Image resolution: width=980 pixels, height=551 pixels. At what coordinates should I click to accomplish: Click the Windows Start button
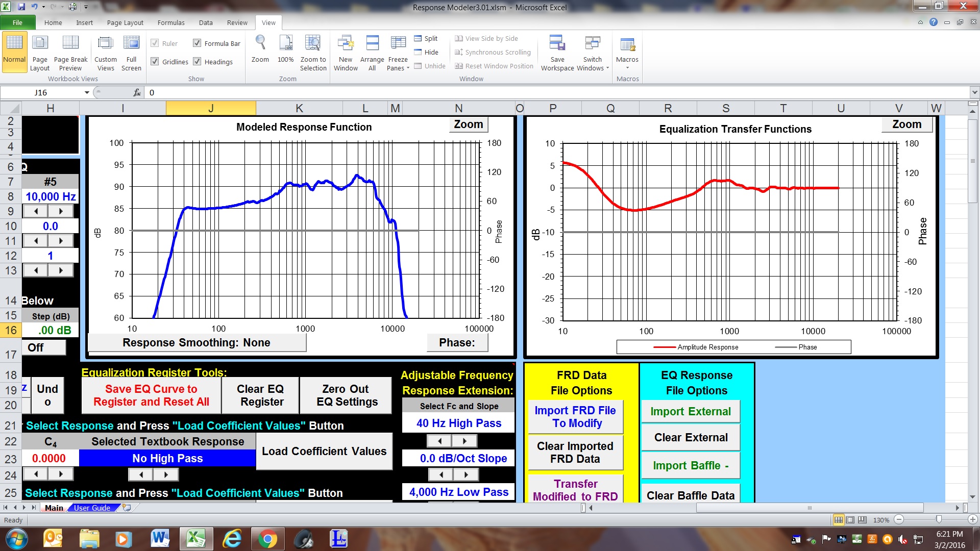(16, 539)
